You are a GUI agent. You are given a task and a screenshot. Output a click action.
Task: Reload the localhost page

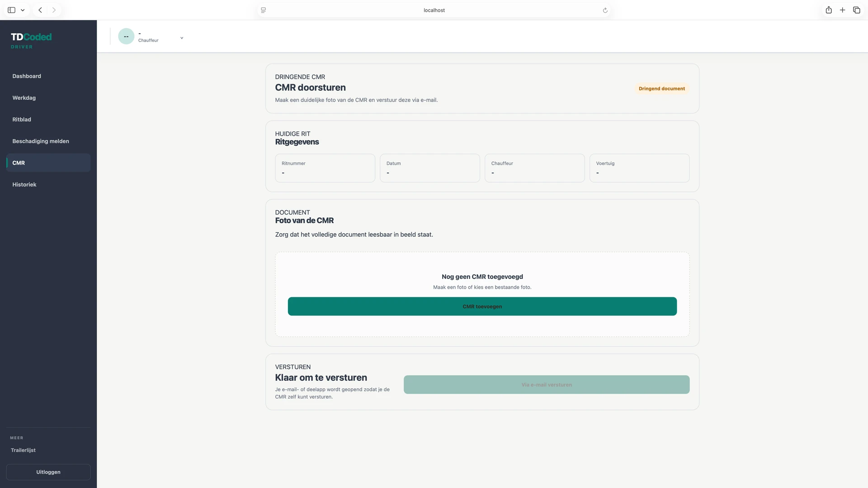[x=605, y=10]
